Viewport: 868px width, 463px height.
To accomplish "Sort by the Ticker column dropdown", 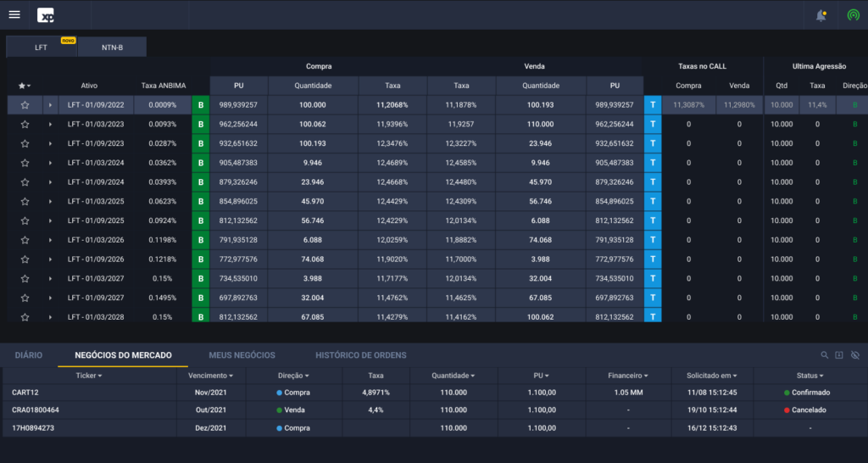I will coord(88,375).
